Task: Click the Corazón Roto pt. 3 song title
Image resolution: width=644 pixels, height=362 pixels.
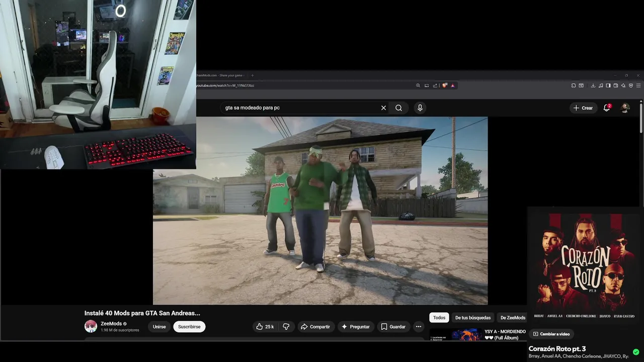Action: pos(557,349)
